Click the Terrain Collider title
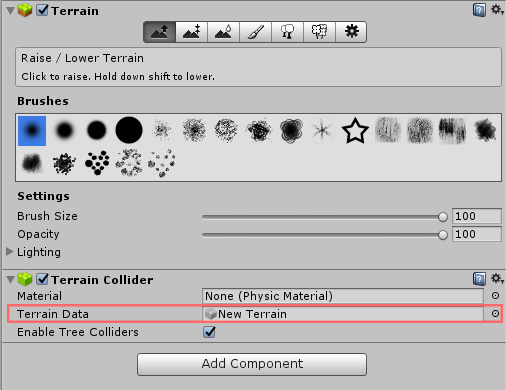The height and width of the screenshot is (390, 506). (102, 280)
